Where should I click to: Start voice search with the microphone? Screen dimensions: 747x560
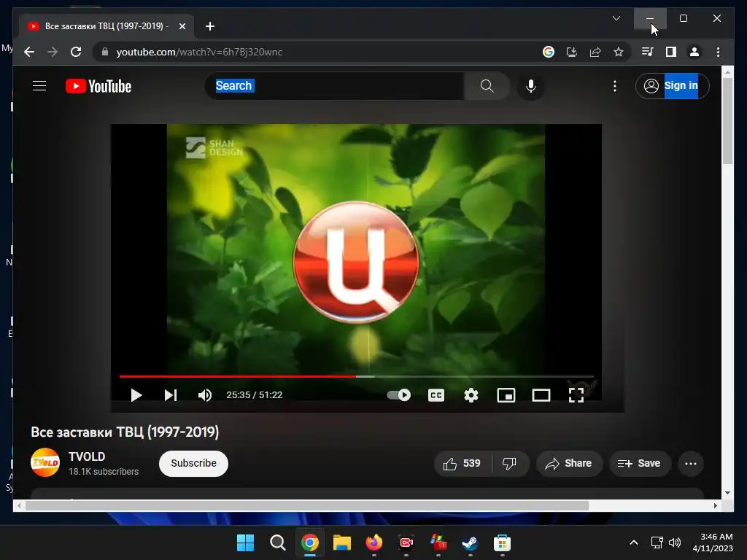pyautogui.click(x=531, y=86)
